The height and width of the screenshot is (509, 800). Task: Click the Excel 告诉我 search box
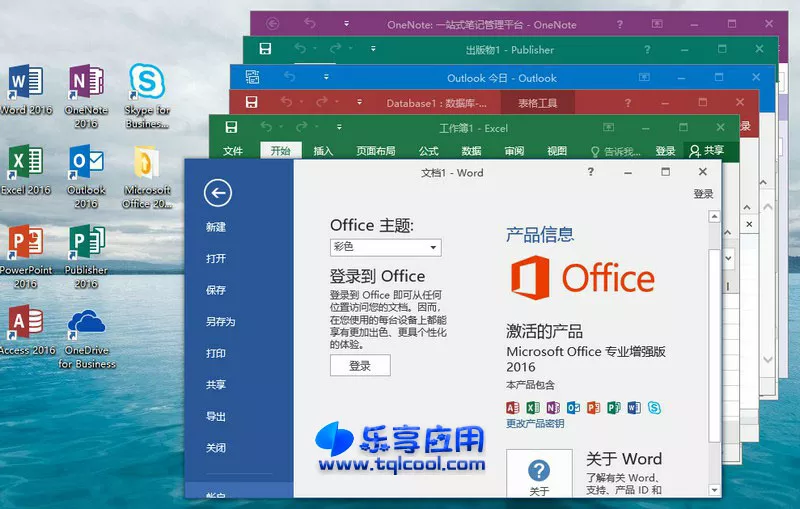click(x=616, y=151)
